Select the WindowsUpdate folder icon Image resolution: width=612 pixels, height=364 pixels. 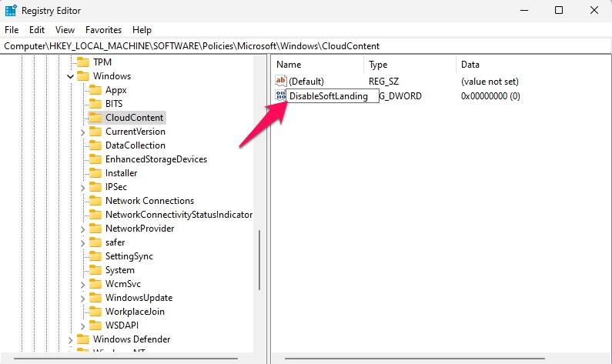click(95, 298)
